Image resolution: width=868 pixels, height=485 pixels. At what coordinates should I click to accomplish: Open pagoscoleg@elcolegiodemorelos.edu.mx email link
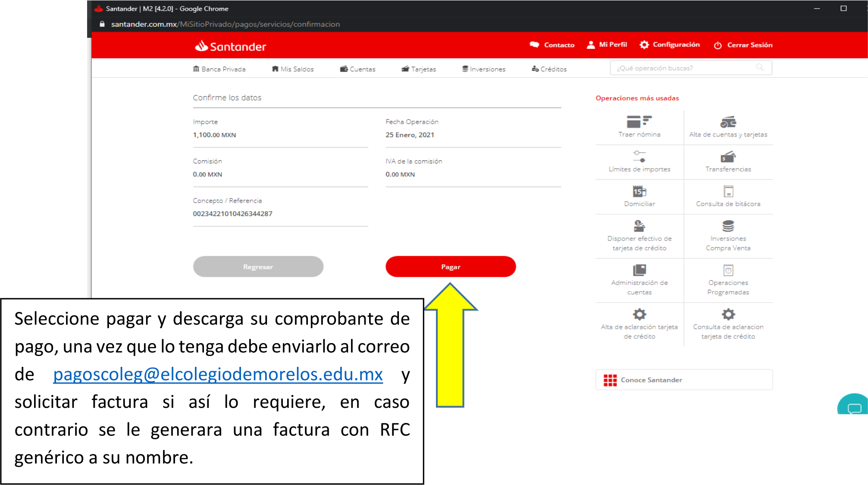click(x=218, y=374)
